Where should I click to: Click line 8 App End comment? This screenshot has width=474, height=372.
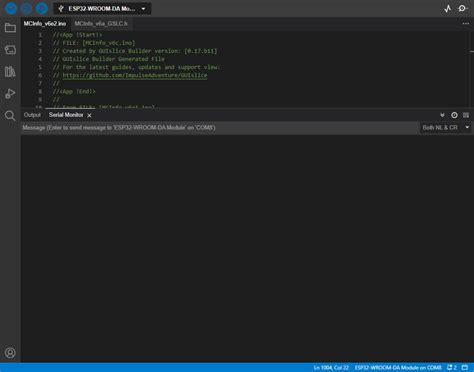point(74,91)
